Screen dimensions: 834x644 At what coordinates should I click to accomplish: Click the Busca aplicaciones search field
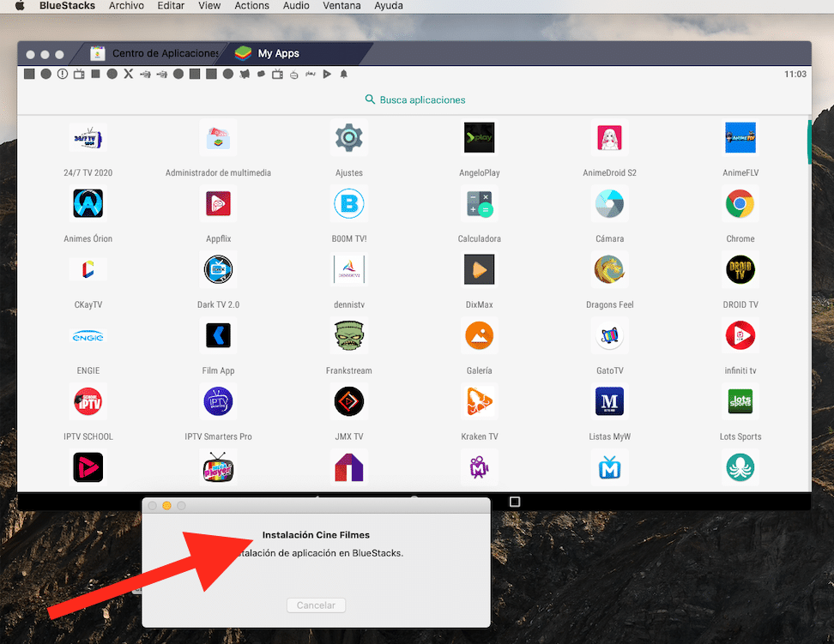(415, 99)
